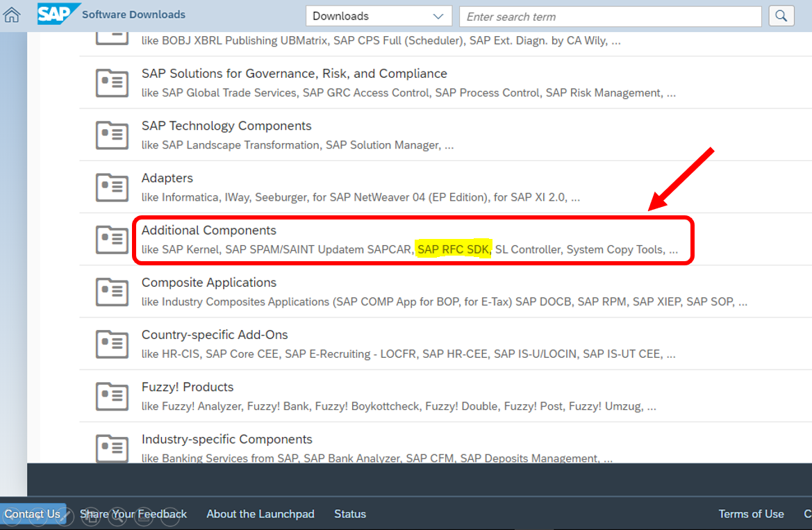
Task: Open Fuzzy! Products category
Action: pyautogui.click(x=188, y=388)
